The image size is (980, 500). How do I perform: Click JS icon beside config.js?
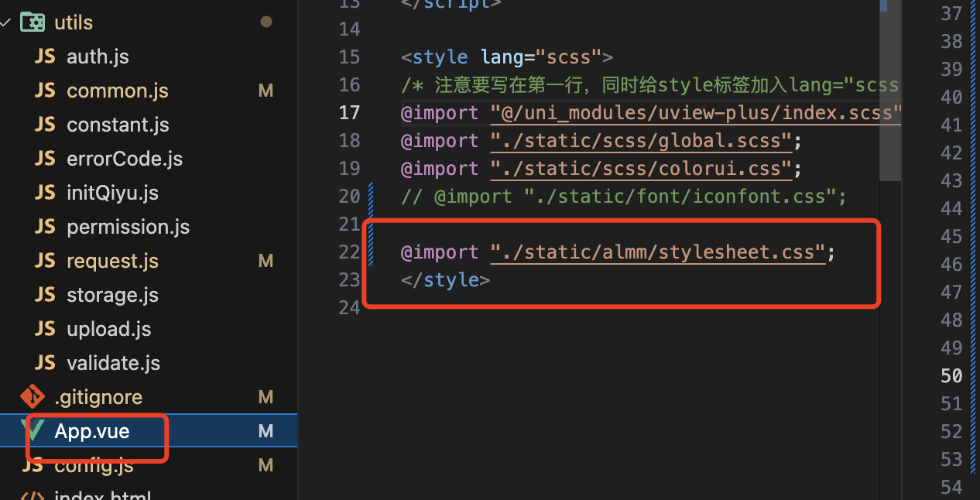pos(33,465)
